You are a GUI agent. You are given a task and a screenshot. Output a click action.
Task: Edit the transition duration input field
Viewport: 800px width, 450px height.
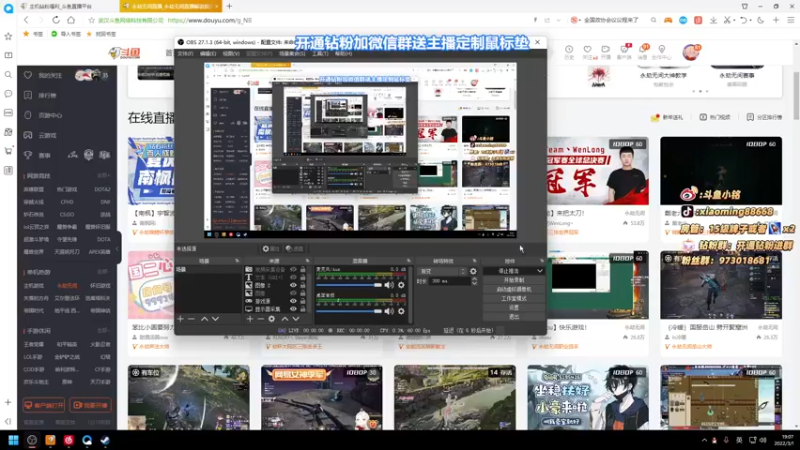449,281
